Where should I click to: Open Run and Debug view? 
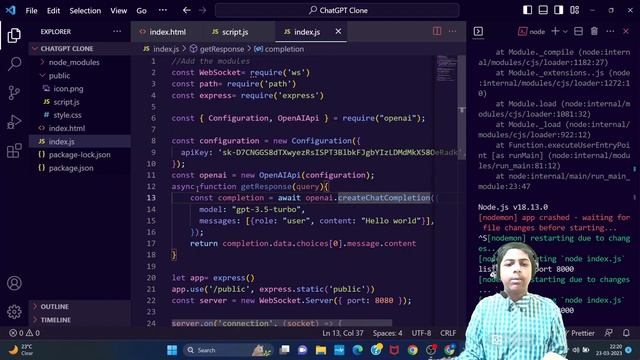[x=14, y=122]
